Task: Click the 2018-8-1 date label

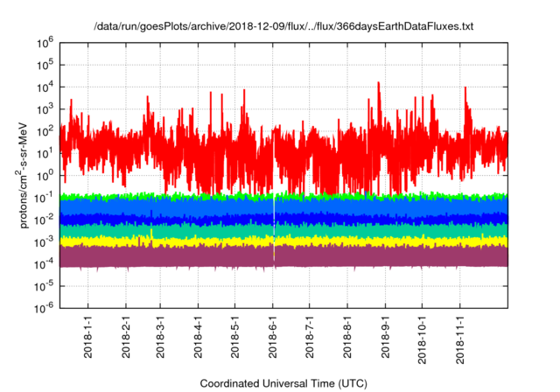Action: (x=347, y=337)
